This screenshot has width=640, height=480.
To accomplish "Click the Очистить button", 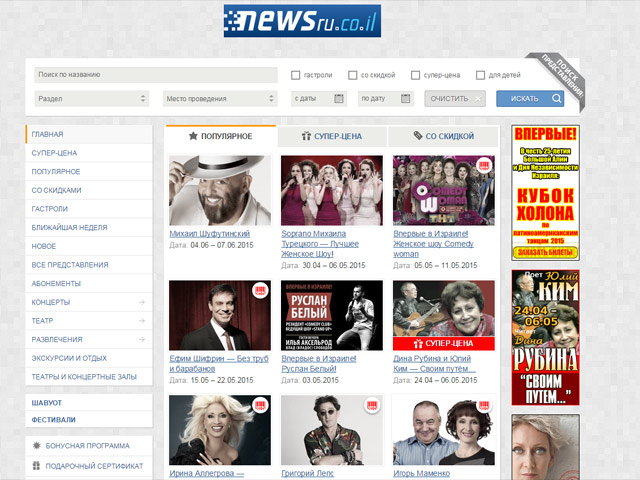I will click(x=455, y=99).
